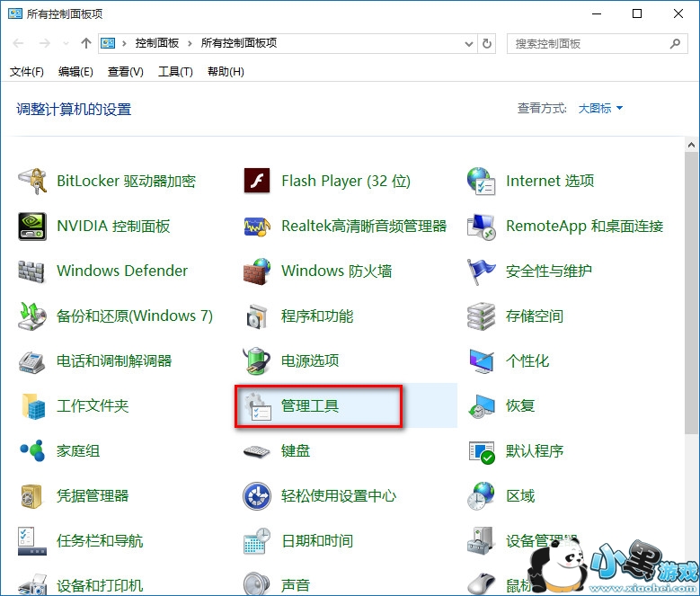
Task: Open the 程序和功能 icon
Action: click(x=257, y=316)
